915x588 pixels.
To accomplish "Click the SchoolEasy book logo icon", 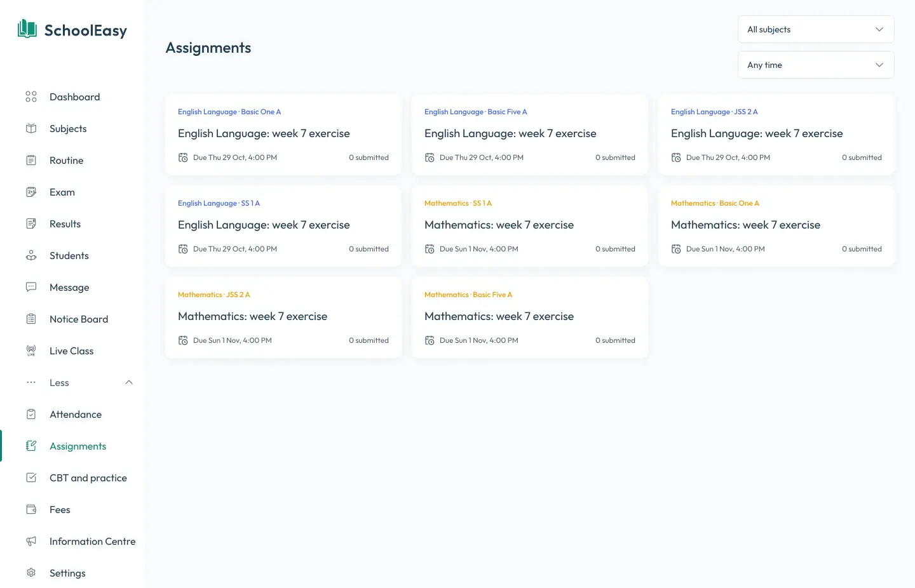I will (x=27, y=29).
